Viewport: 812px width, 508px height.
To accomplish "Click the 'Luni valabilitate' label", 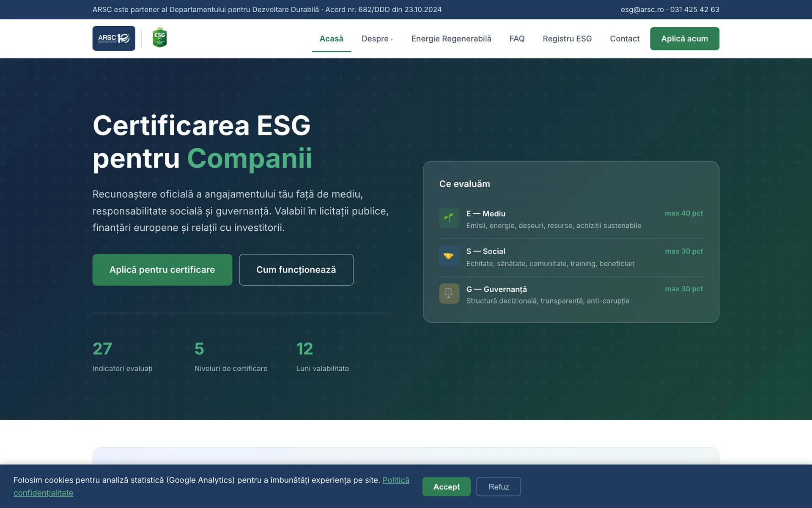I will pyautogui.click(x=323, y=369).
